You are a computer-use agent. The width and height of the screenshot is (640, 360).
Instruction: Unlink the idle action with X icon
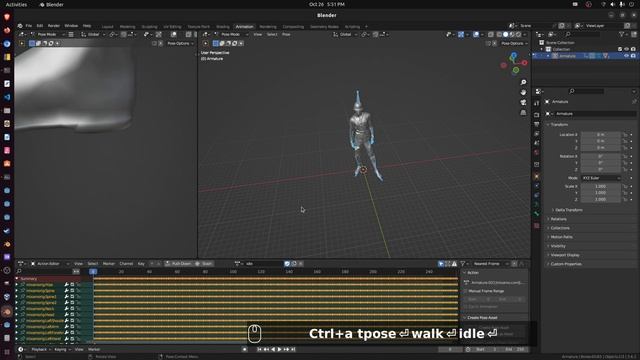coord(301,264)
